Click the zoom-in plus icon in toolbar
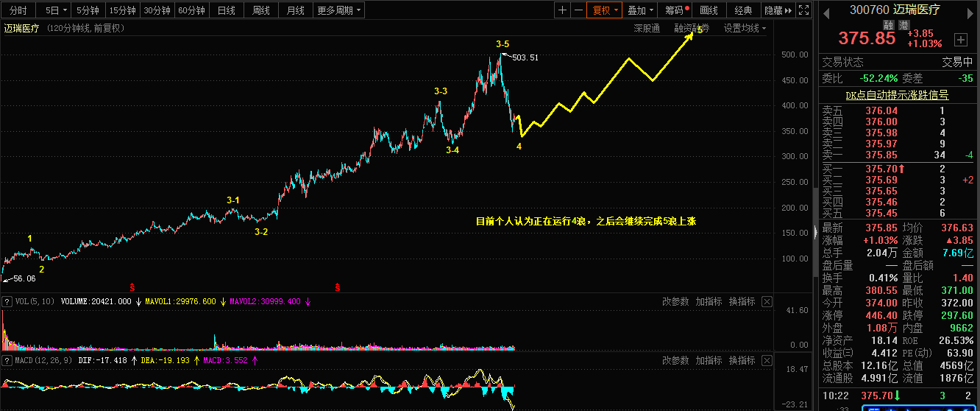The height and width of the screenshot is (411, 980). pos(562,10)
